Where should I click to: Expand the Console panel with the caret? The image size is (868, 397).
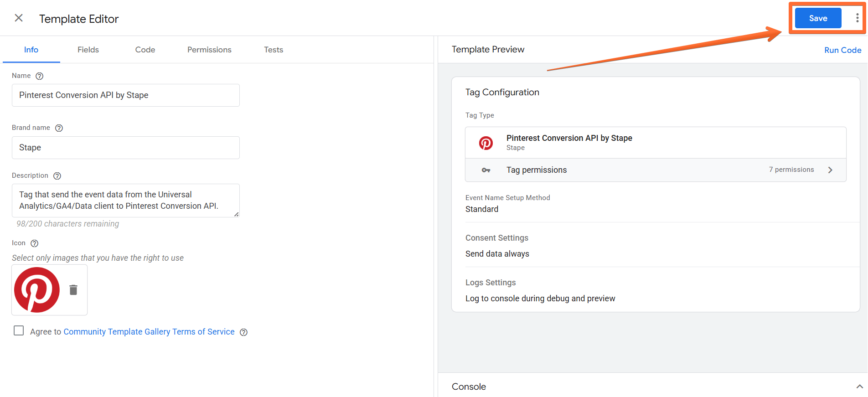[859, 387]
